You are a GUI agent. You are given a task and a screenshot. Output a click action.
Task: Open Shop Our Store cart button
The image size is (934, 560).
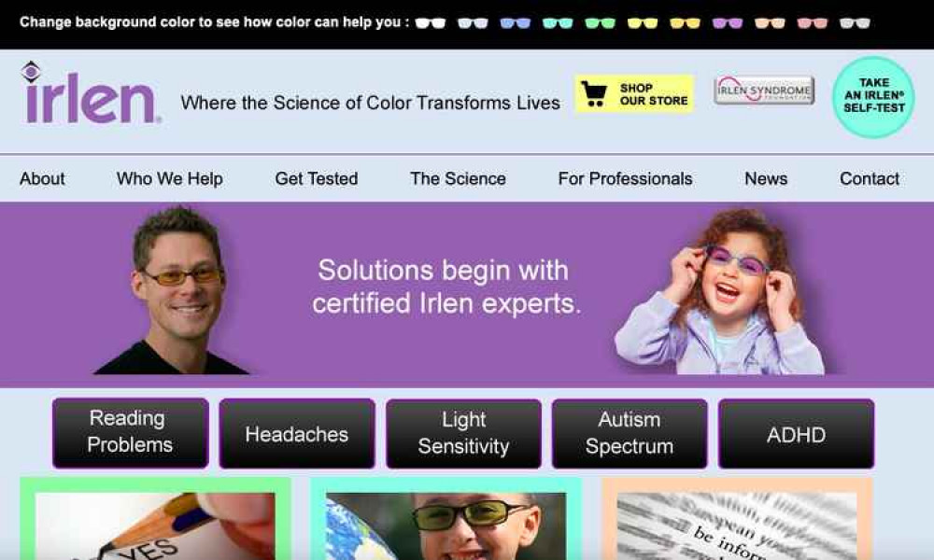[x=634, y=94]
